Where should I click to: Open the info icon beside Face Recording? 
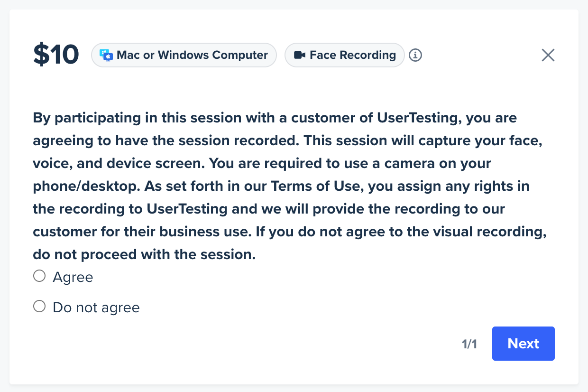[x=415, y=55]
